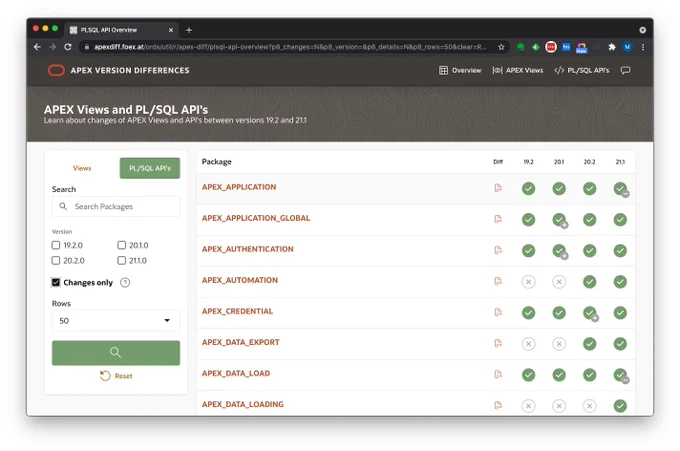Open Chrome three-dot menu

643,47
